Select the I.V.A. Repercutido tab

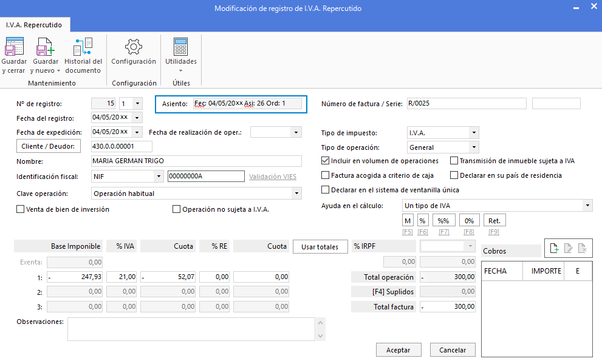(x=34, y=25)
